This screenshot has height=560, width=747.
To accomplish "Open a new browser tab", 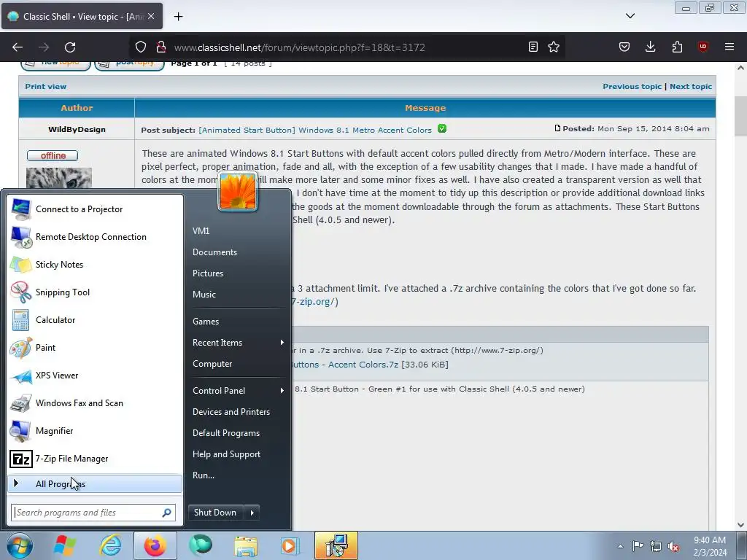I will point(179,17).
